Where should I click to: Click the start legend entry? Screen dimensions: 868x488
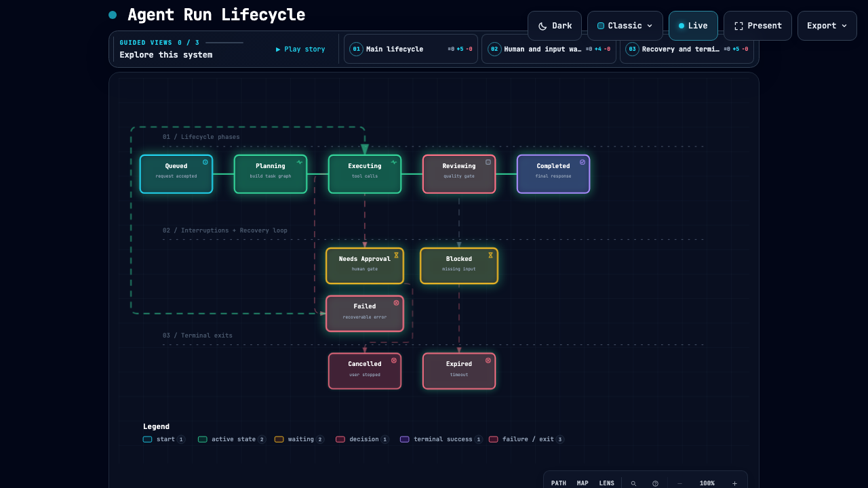pyautogui.click(x=164, y=439)
